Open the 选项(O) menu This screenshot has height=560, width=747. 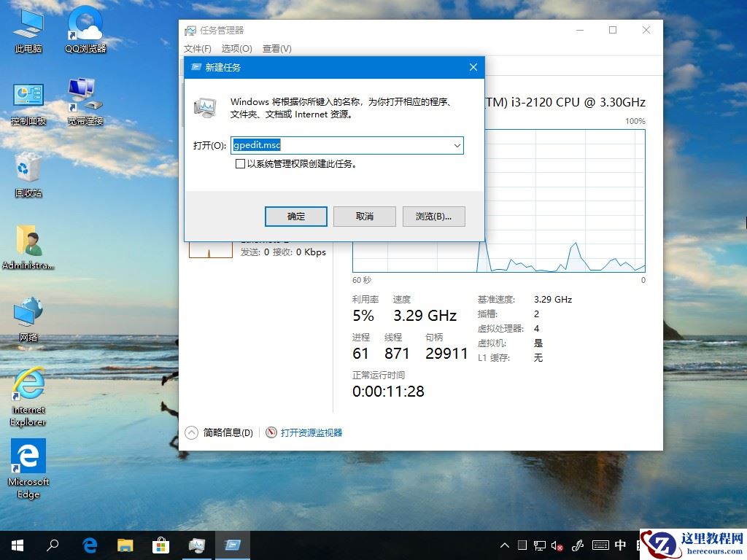click(235, 48)
